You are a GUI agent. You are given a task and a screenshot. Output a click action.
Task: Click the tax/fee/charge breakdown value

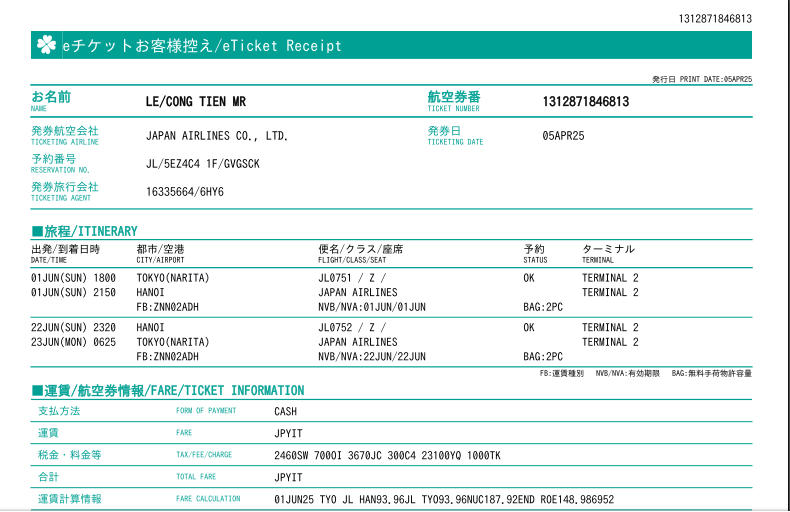pos(387,455)
